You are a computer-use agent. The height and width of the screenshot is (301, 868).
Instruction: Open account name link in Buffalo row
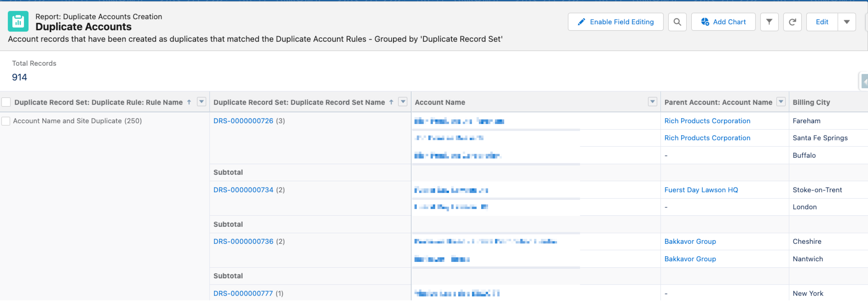[x=458, y=156]
